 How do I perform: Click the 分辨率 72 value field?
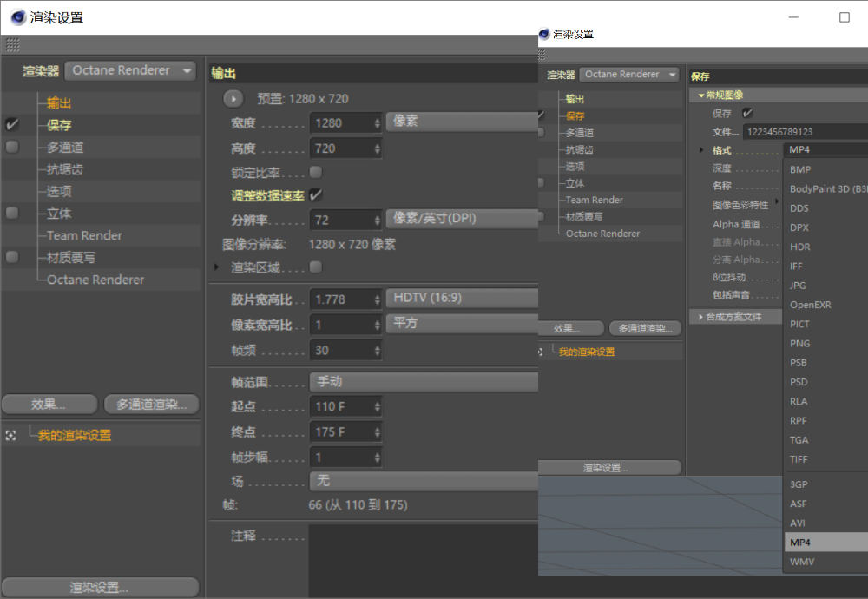pyautogui.click(x=345, y=221)
